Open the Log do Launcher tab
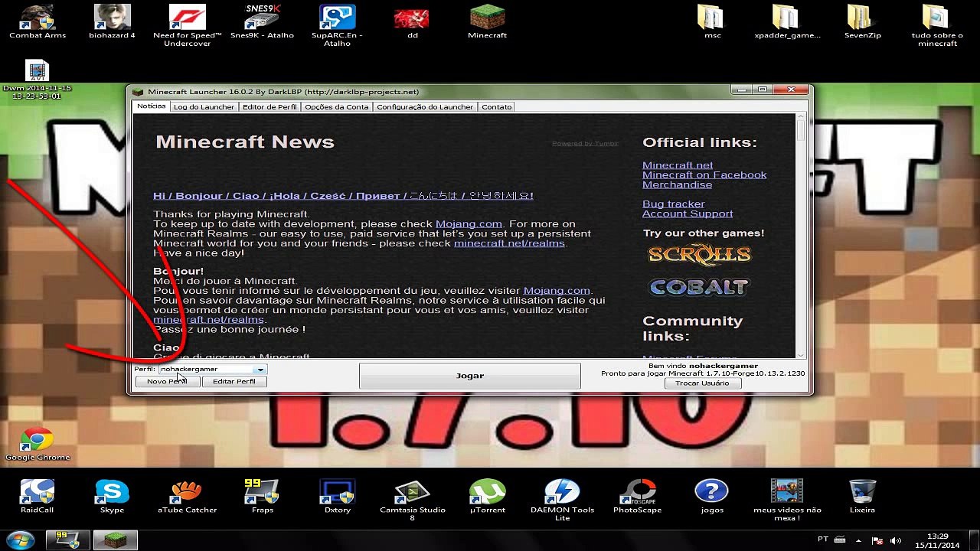This screenshot has width=980, height=551. coord(204,107)
